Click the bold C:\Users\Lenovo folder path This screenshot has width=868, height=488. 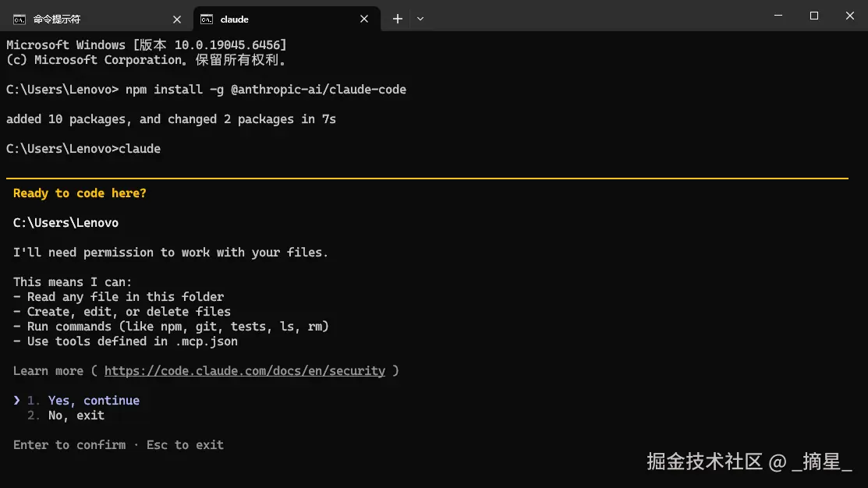[x=66, y=223]
